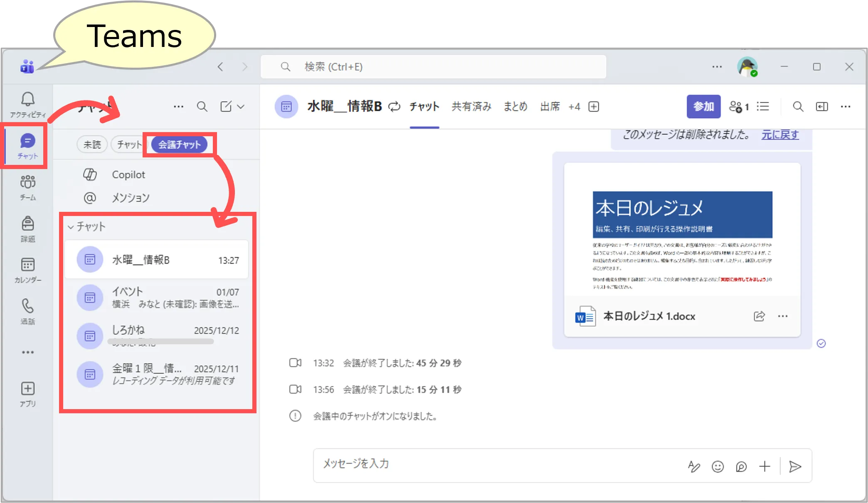Image resolution: width=868 pixels, height=503 pixels.
Task: Send message with the paper plane icon
Action: coord(795,466)
